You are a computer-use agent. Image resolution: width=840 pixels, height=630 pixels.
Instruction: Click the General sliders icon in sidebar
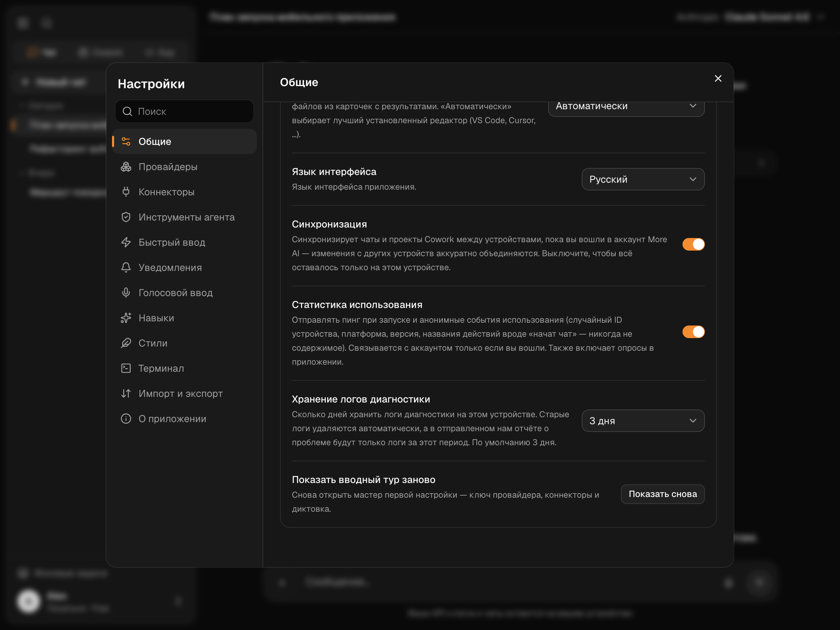coord(126,142)
